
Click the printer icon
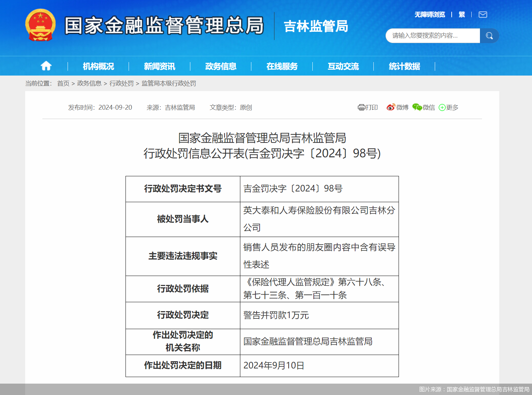point(361,108)
